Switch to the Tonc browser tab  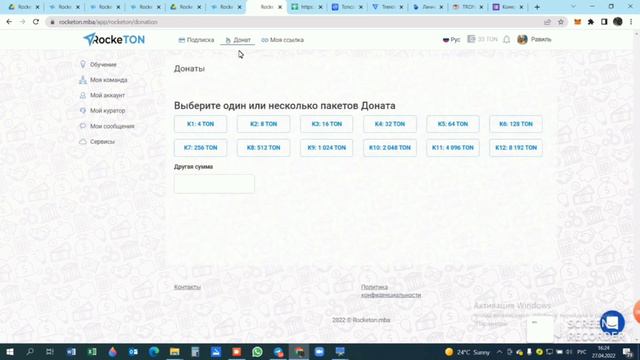[x=347, y=7]
